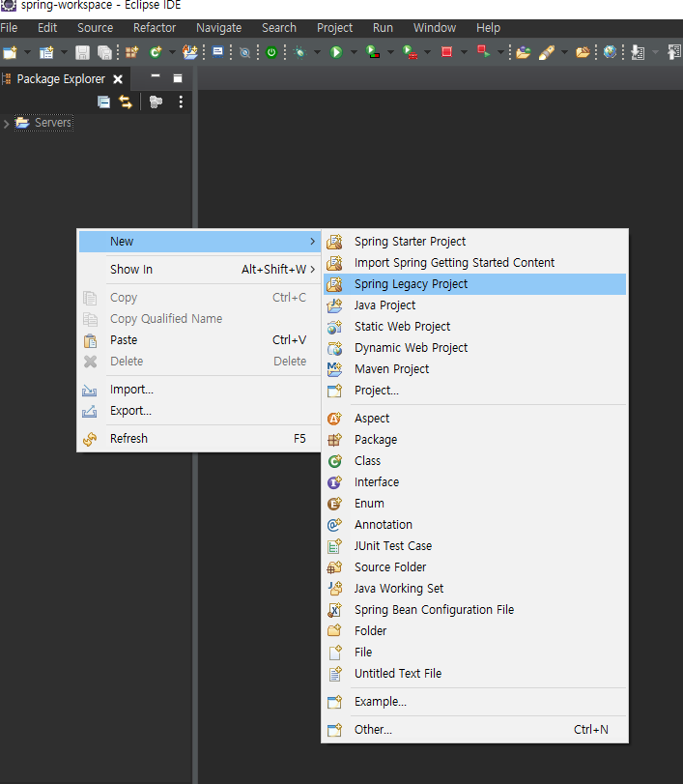683x784 pixels.
Task: Click the New Java Package toolbar icon
Action: 132,52
